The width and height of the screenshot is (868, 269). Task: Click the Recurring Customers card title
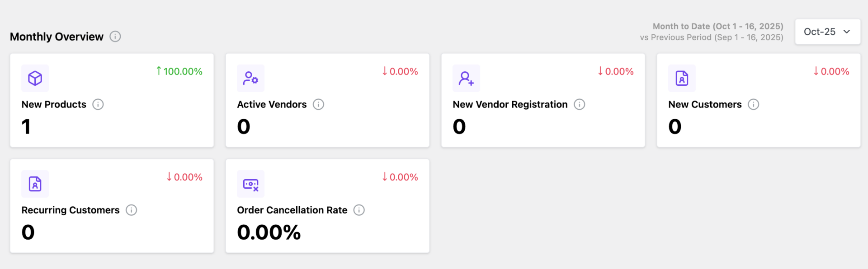coord(71,210)
